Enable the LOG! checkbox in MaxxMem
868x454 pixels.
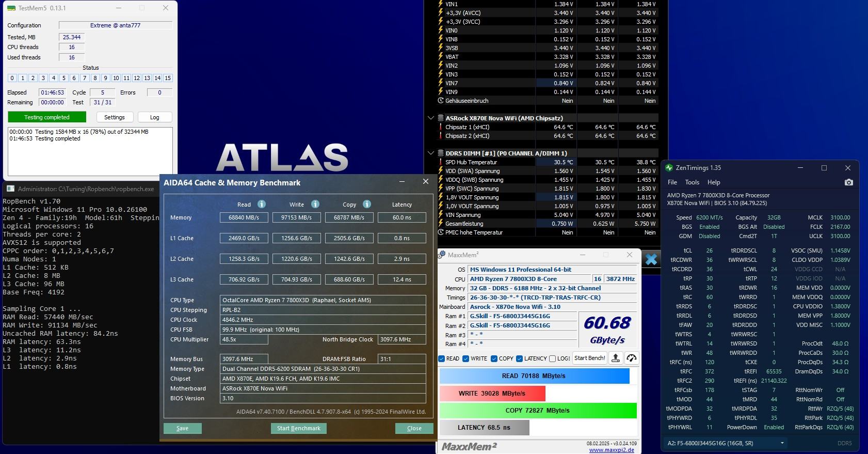(553, 358)
